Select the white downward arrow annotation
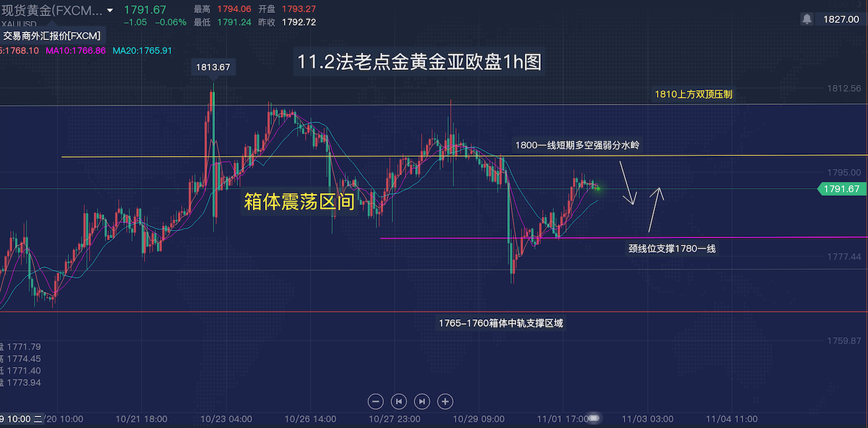Image resolution: width=868 pixels, height=428 pixels. 628,186
